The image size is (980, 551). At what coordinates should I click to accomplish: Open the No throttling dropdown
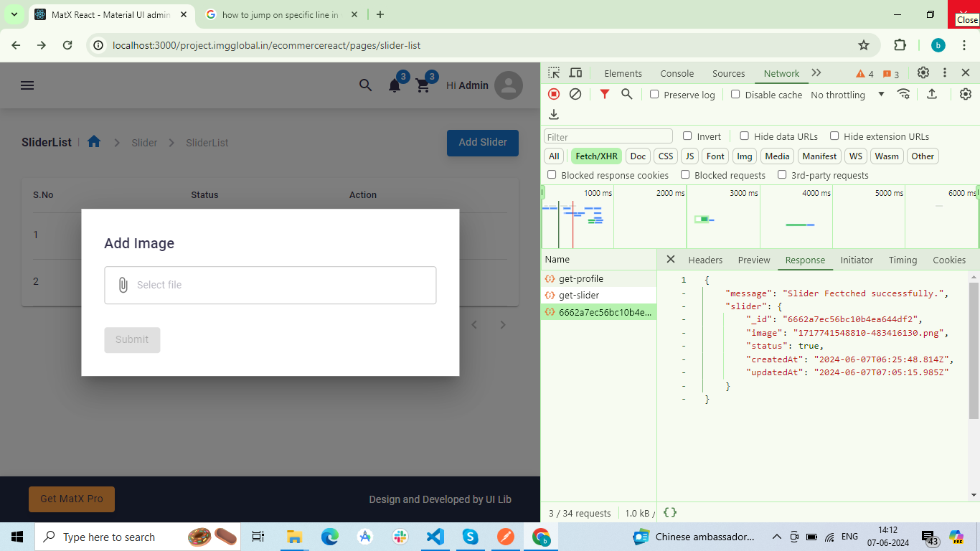(847, 95)
